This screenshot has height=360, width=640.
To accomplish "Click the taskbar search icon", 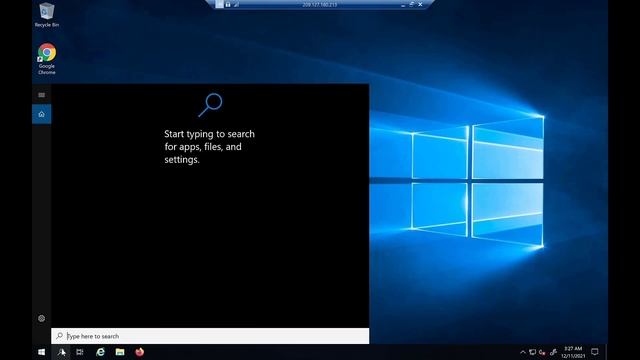I will tap(61, 352).
